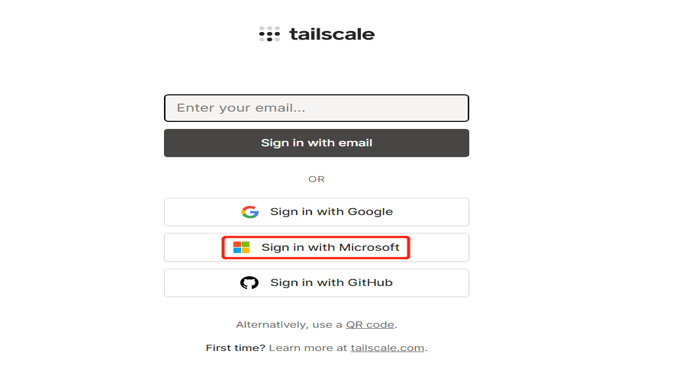680x388 pixels.
Task: Choose "Sign in with GitHub" label
Action: point(331,283)
